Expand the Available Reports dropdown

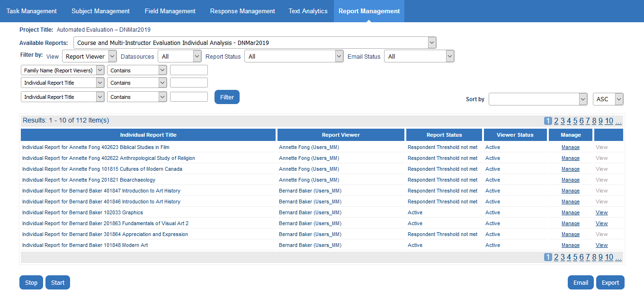254,43
